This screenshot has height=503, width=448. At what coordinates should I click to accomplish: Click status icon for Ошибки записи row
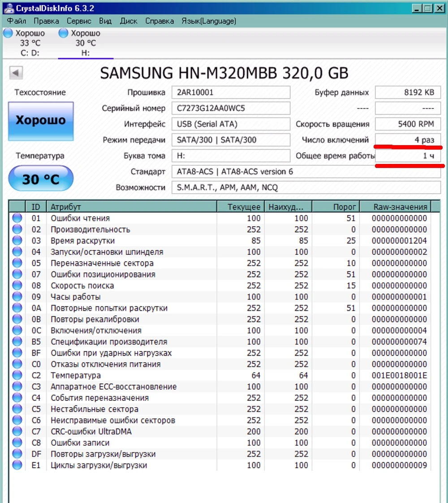(17, 443)
